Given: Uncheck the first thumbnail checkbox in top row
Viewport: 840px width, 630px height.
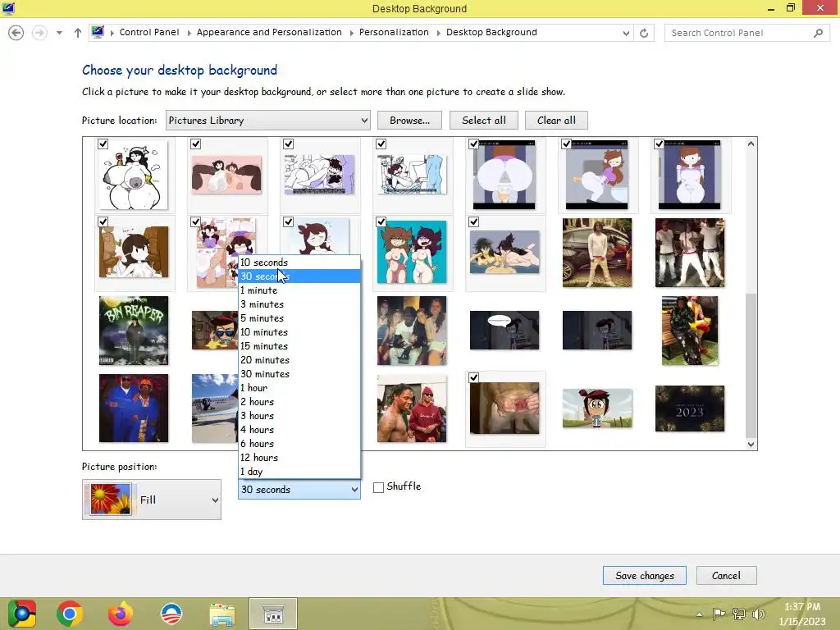Looking at the screenshot, I should (103, 144).
